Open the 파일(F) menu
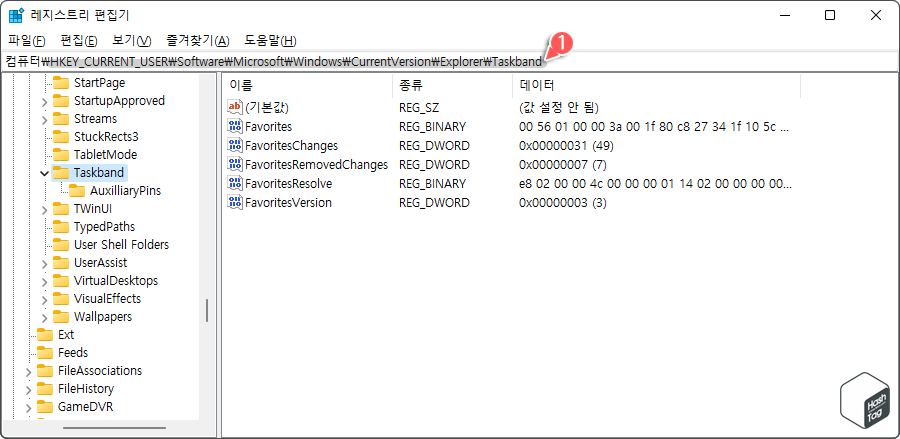900x439 pixels. point(27,41)
